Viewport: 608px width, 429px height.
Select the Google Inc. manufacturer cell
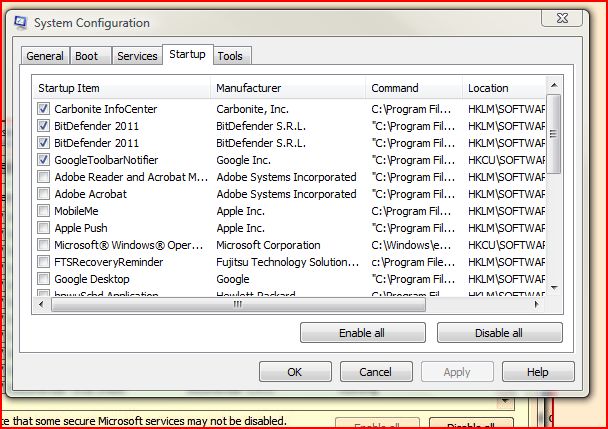pyautogui.click(x=244, y=160)
